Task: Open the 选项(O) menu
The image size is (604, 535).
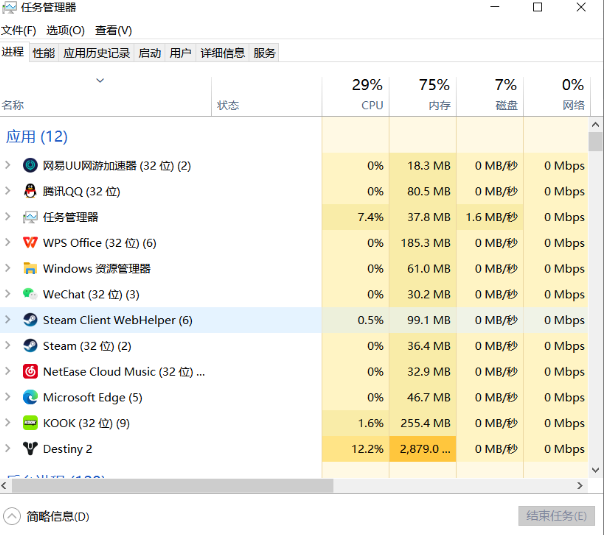Action: [x=65, y=30]
